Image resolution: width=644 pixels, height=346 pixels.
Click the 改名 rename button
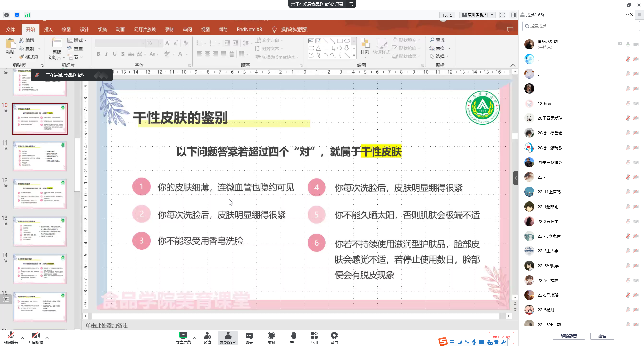point(602,336)
